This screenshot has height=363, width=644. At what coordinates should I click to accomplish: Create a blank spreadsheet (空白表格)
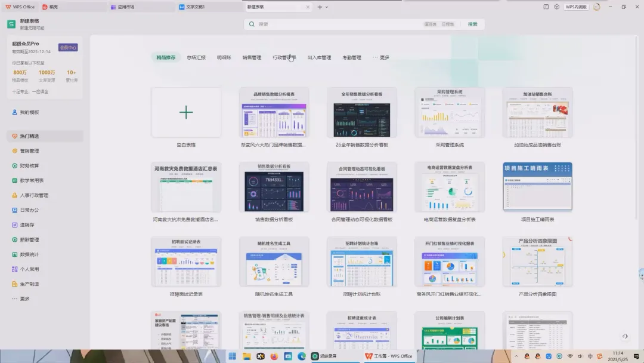(x=186, y=112)
